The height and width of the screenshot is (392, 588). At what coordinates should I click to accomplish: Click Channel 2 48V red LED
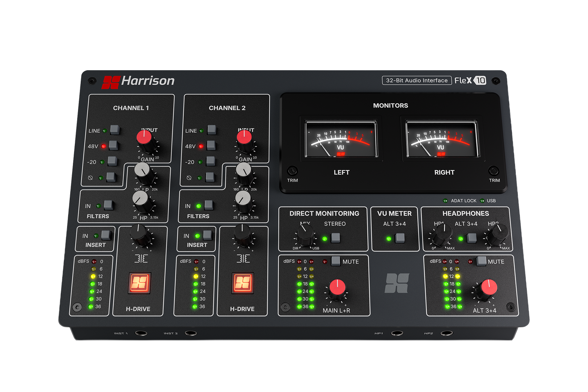201,146
